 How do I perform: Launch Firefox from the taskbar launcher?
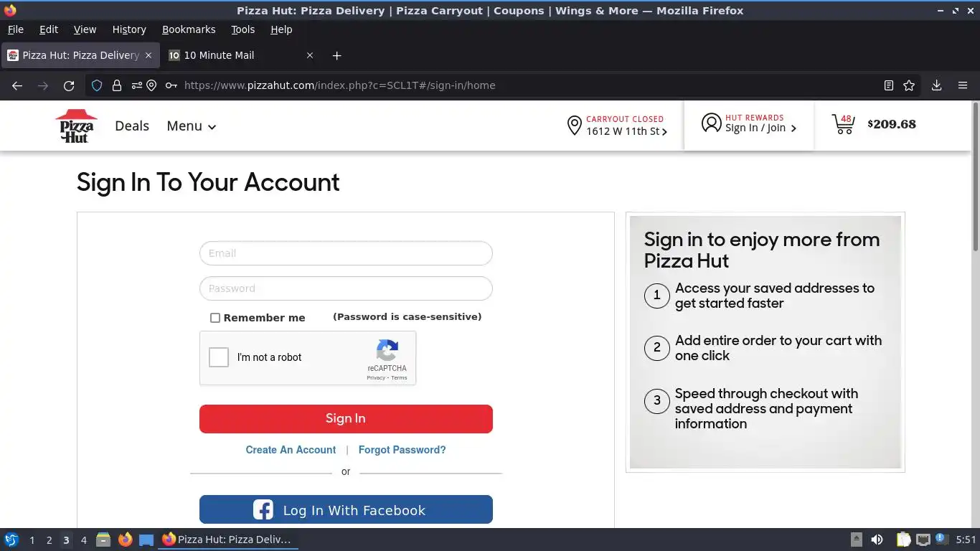126,540
